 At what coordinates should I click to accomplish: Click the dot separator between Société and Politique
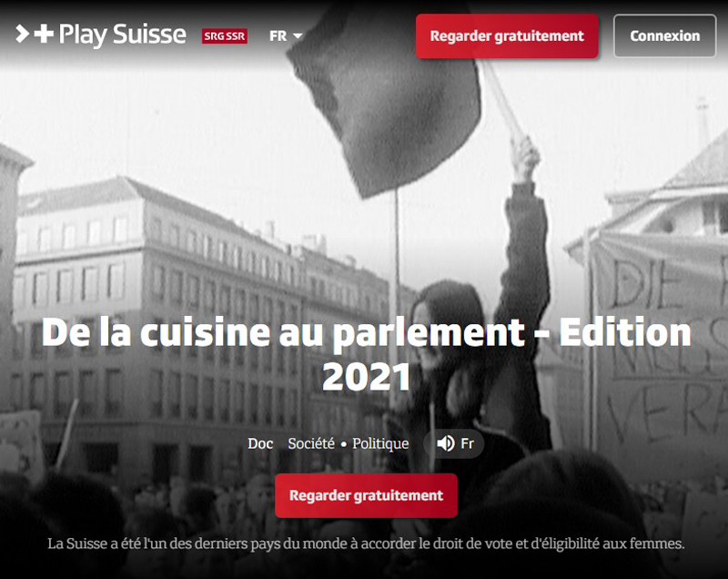pyautogui.click(x=344, y=444)
